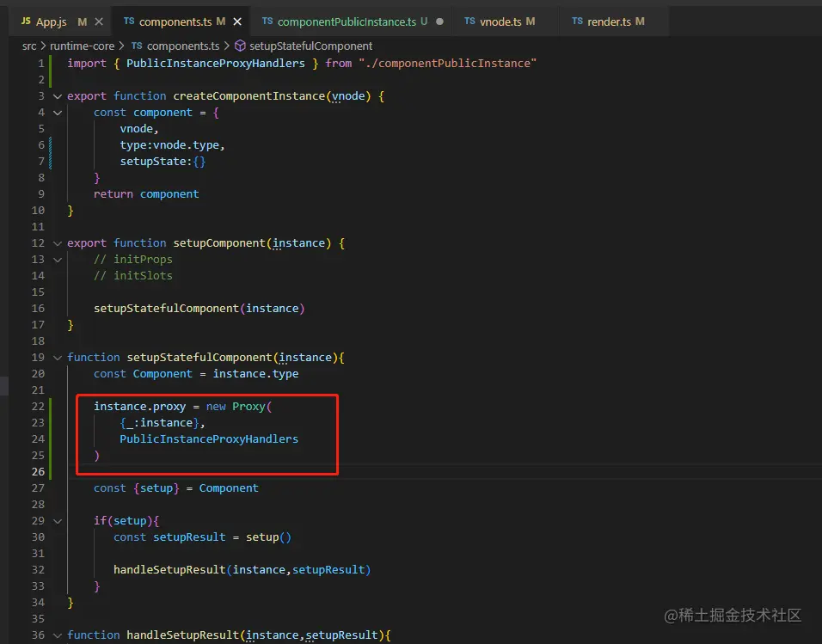The height and width of the screenshot is (644, 822).
Task: Click {_:instance} on line 23
Action: [x=159, y=423]
